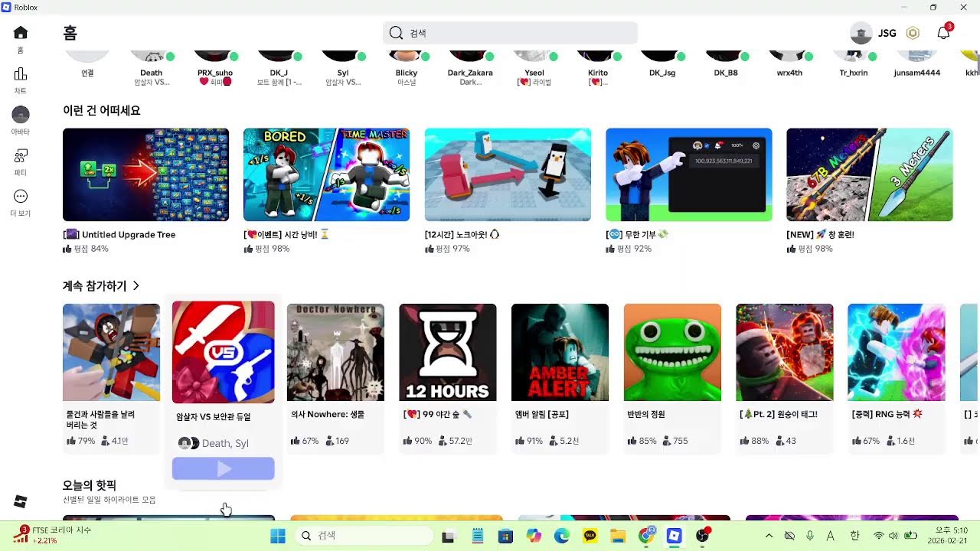The image size is (980, 551).
Task: Play 암살자 VS 보안관 듀얼 with the play button
Action: click(223, 468)
